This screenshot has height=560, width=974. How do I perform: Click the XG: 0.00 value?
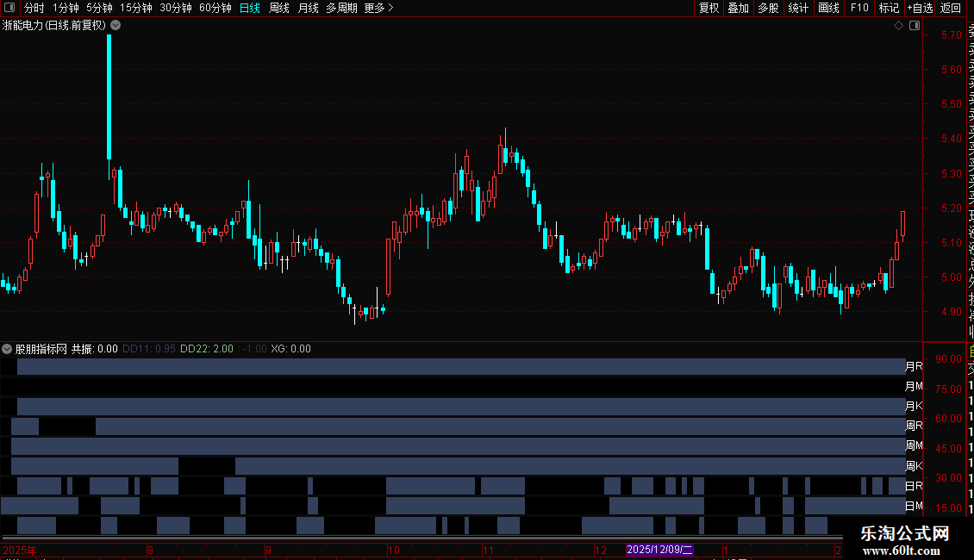[290, 349]
